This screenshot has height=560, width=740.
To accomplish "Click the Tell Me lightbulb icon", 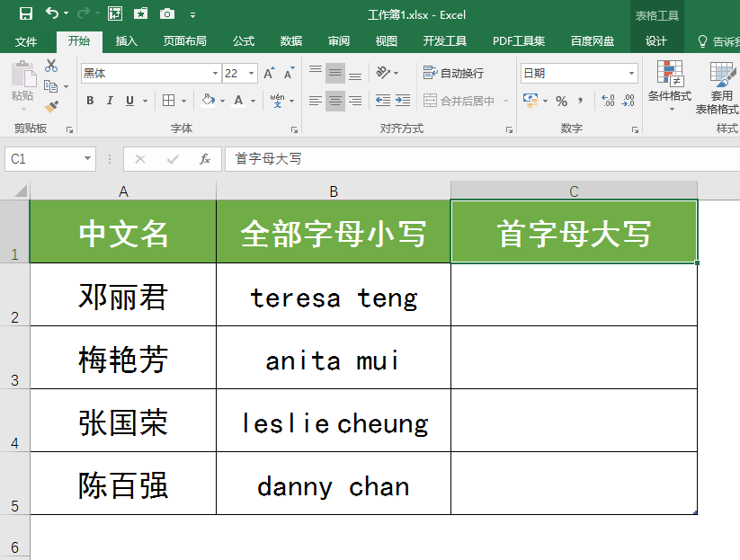I will point(702,41).
